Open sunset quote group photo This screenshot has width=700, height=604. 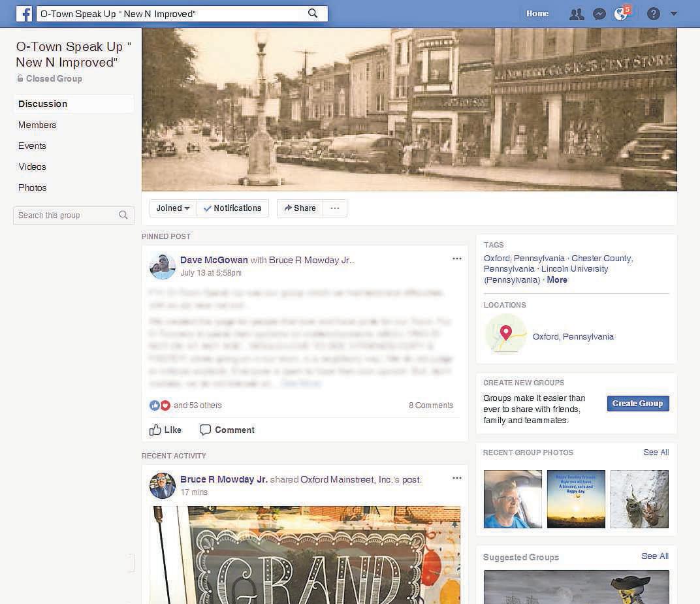pos(577,499)
